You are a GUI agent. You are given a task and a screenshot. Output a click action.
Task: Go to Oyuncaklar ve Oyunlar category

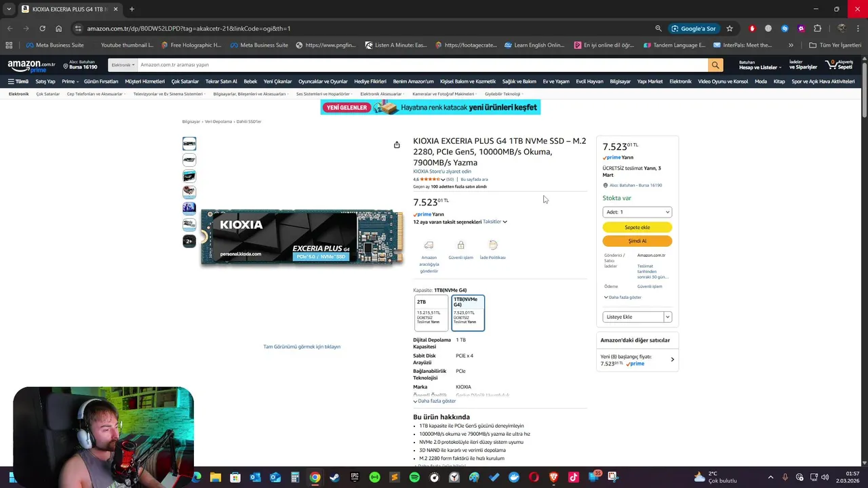point(323,81)
